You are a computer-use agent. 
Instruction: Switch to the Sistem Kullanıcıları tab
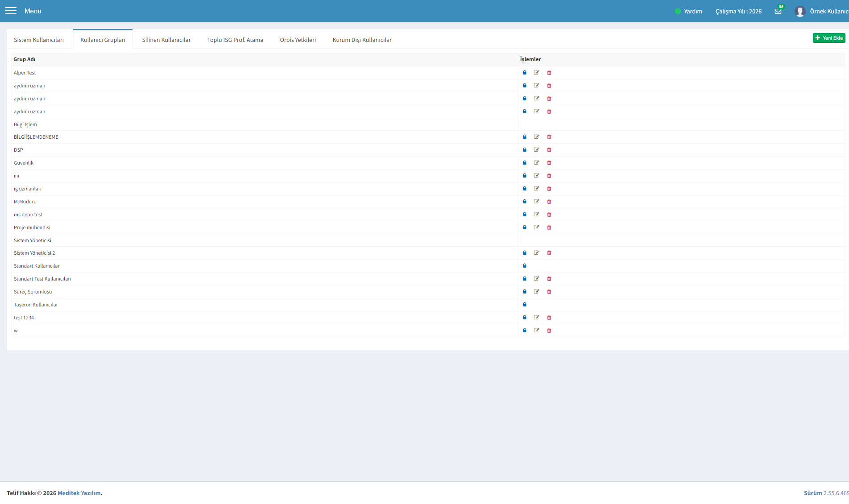click(39, 40)
